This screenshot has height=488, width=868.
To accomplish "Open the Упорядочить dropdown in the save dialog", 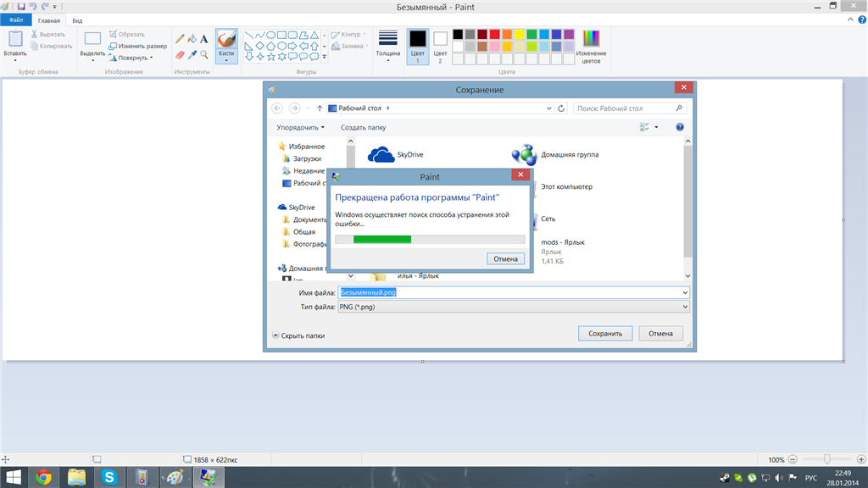I will [x=301, y=127].
